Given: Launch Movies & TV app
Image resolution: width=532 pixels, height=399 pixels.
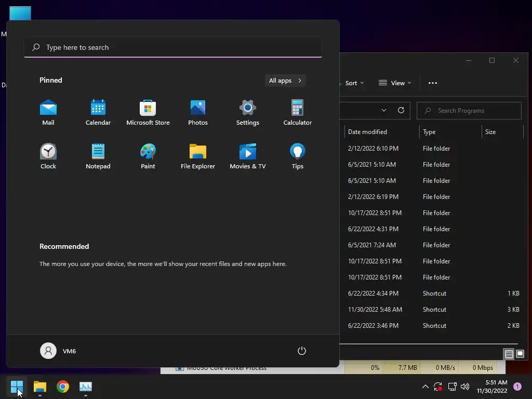Looking at the screenshot, I should [248, 156].
